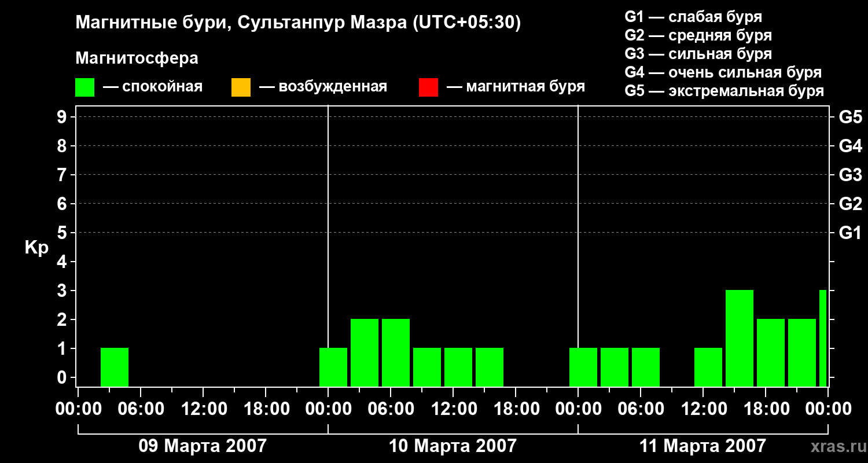
Task: Click the Kp 2 bar at 03:00 on 10 Марта
Action: 365,352
